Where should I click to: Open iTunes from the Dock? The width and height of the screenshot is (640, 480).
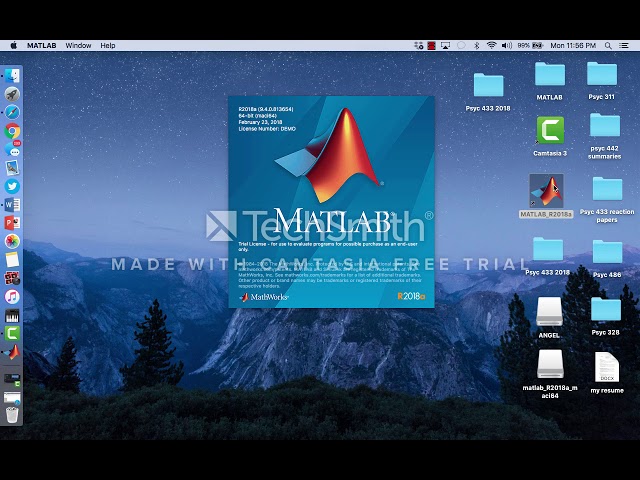(12, 297)
